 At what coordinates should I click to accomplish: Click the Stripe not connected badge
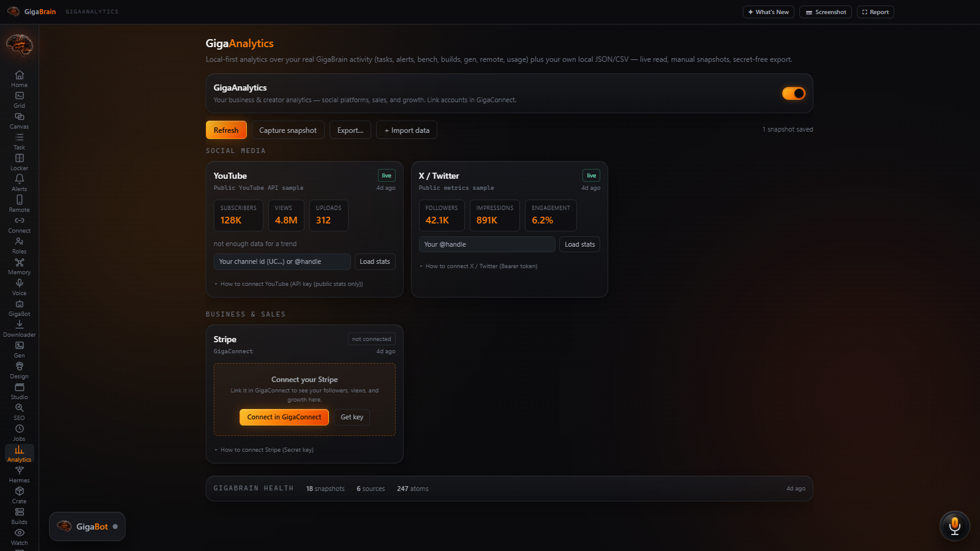coord(371,339)
